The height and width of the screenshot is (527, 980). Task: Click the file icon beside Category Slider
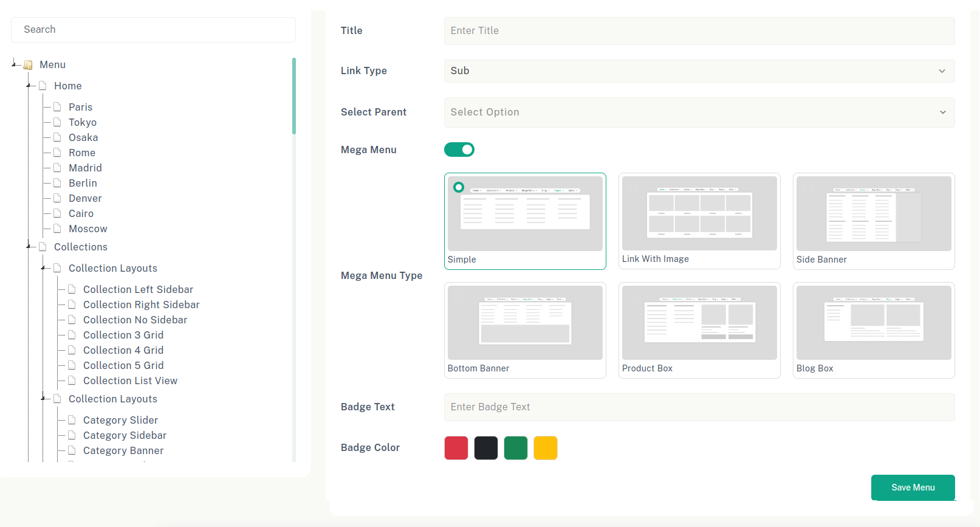pyautogui.click(x=72, y=420)
